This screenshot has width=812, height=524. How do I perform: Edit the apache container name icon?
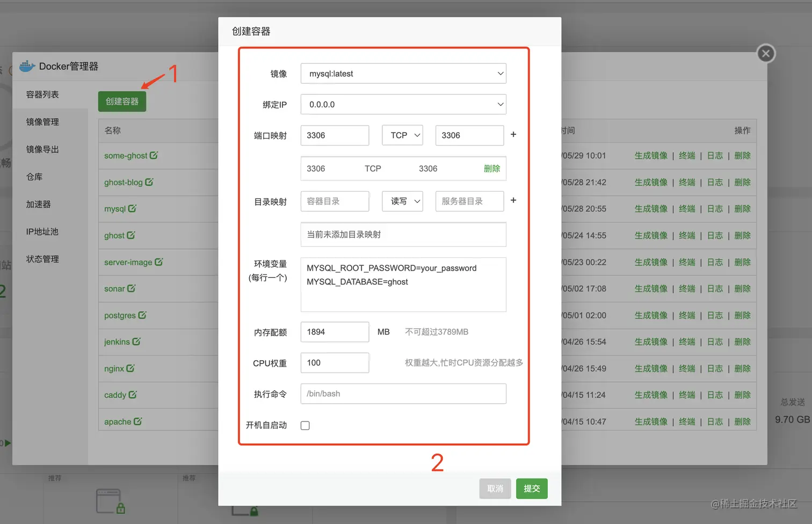tap(138, 421)
